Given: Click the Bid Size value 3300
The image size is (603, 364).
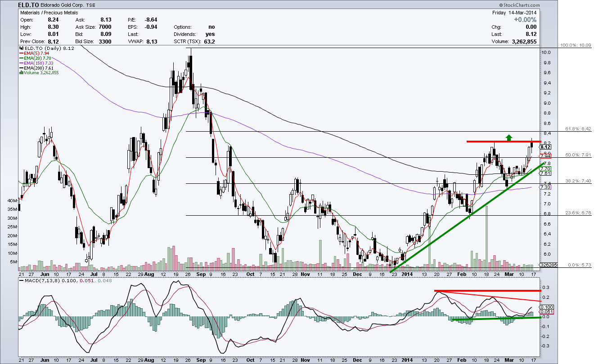Looking at the screenshot, I should [104, 41].
